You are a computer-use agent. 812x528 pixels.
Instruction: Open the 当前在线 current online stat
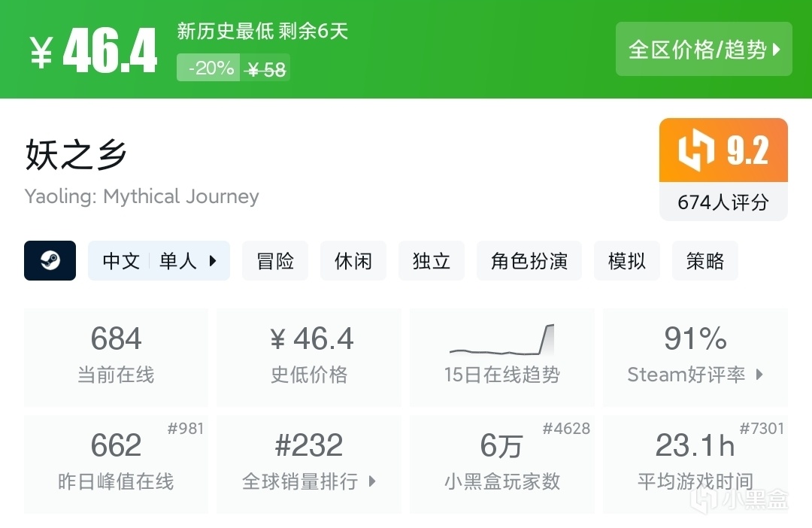pyautogui.click(x=116, y=357)
